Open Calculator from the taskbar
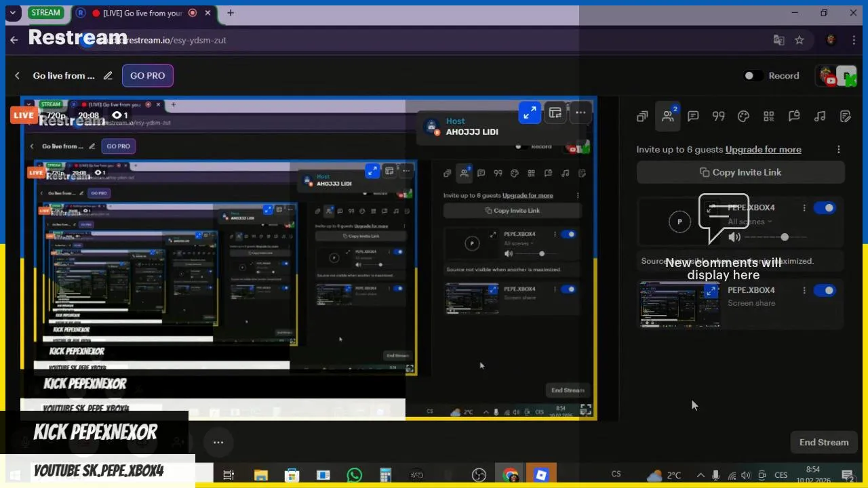Screen dimensions: 868x488 [385, 475]
